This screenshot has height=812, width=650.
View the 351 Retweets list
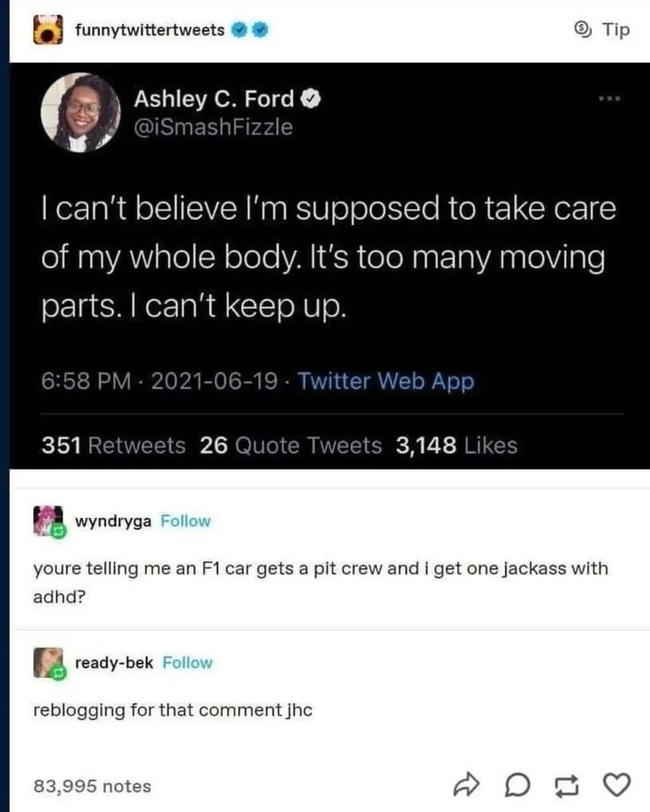113,445
